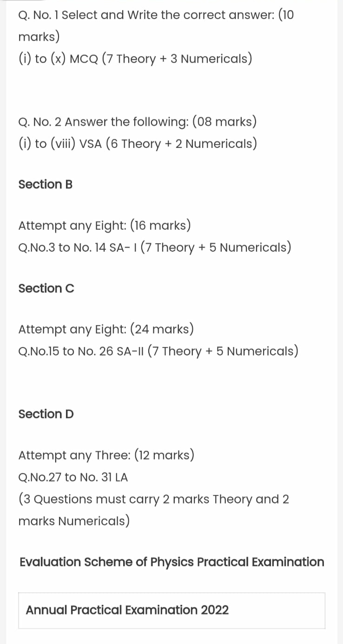Click '(3 Questions must carry 2 marks Theory' line
343x644 pixels.
(154, 499)
